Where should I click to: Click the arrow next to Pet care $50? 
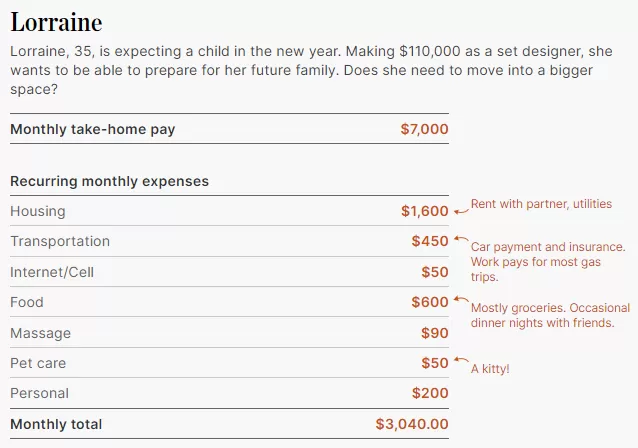(x=461, y=360)
